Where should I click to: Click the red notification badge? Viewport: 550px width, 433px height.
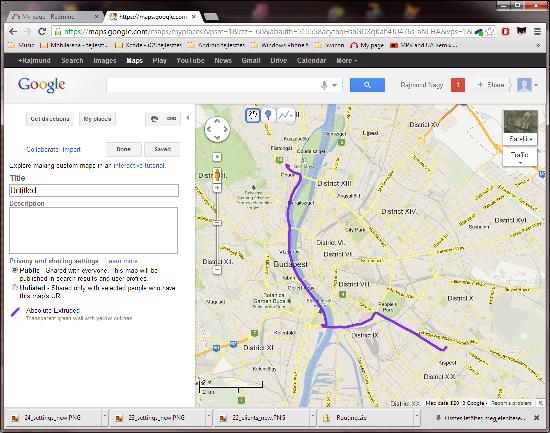tap(458, 85)
